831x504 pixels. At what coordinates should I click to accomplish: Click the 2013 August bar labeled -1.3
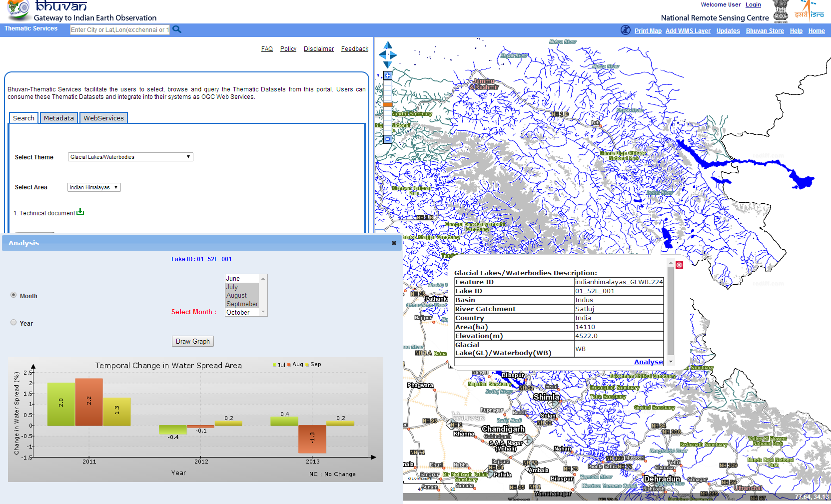click(312, 439)
